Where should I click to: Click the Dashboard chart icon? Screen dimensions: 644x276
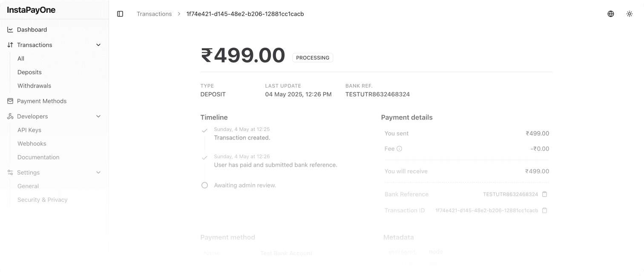[x=10, y=30]
